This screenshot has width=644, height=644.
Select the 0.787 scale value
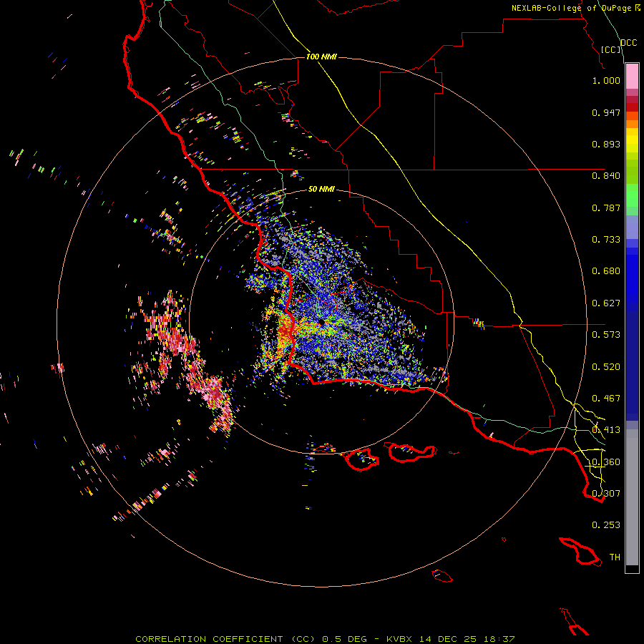[x=606, y=208]
